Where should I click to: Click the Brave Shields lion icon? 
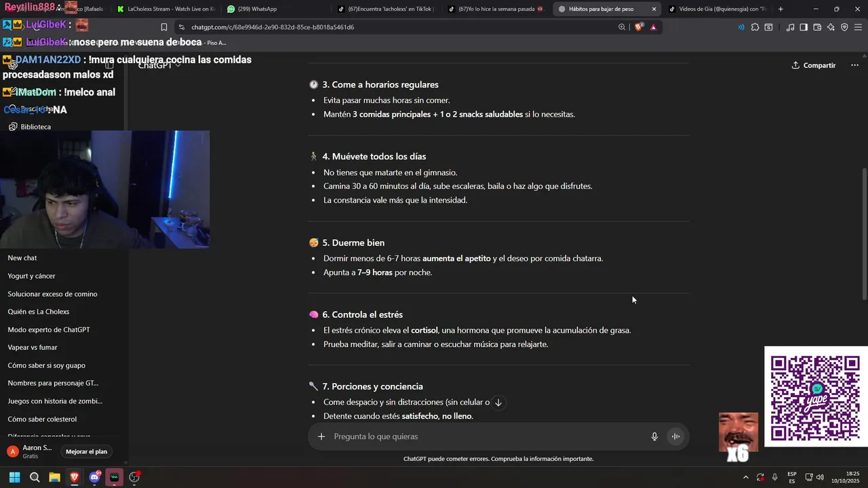(639, 27)
